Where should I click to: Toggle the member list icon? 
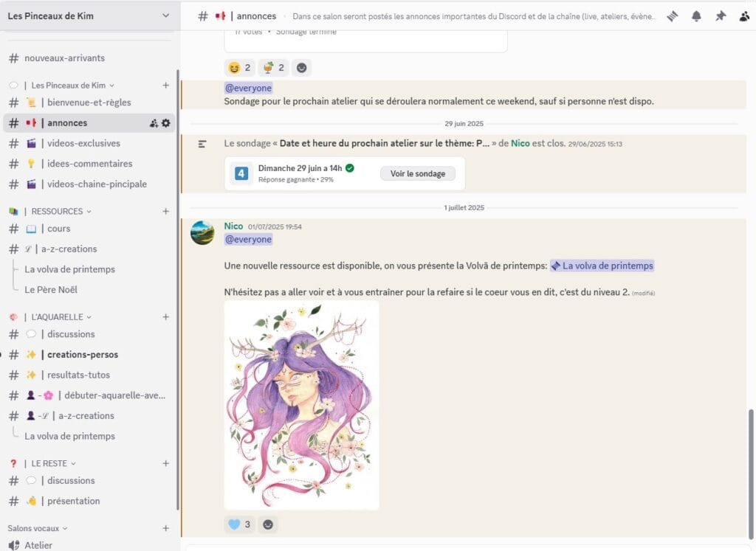point(744,16)
